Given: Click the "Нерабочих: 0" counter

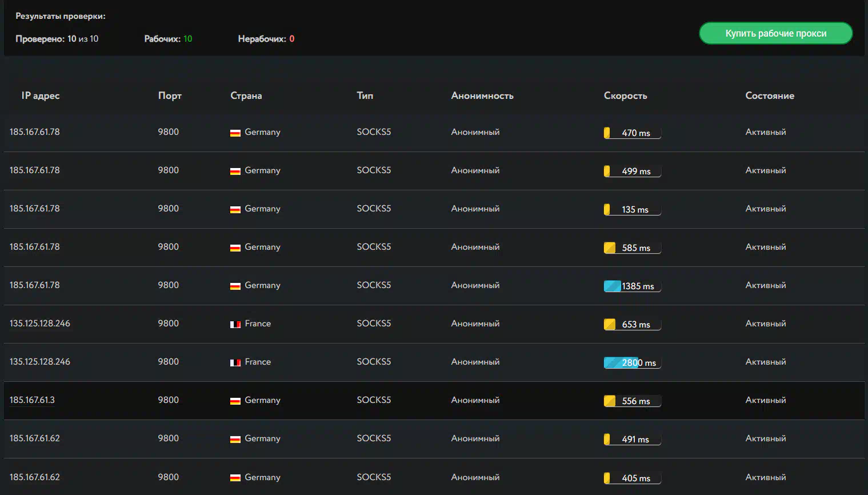Looking at the screenshot, I should 266,39.
